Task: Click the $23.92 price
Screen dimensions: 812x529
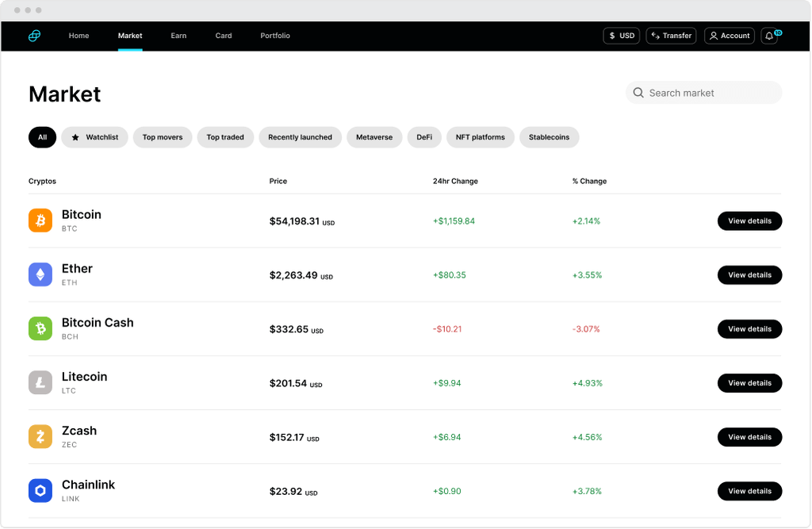Action: (285, 491)
